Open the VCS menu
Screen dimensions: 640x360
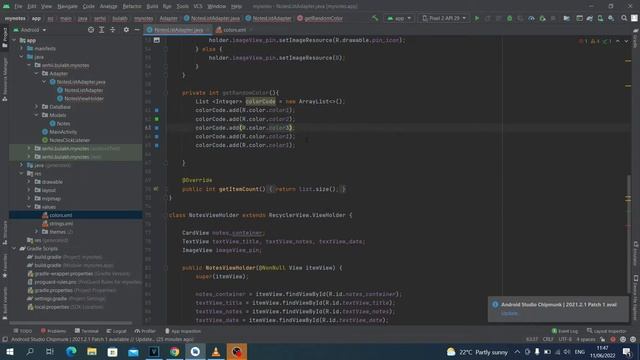[x=198, y=6]
